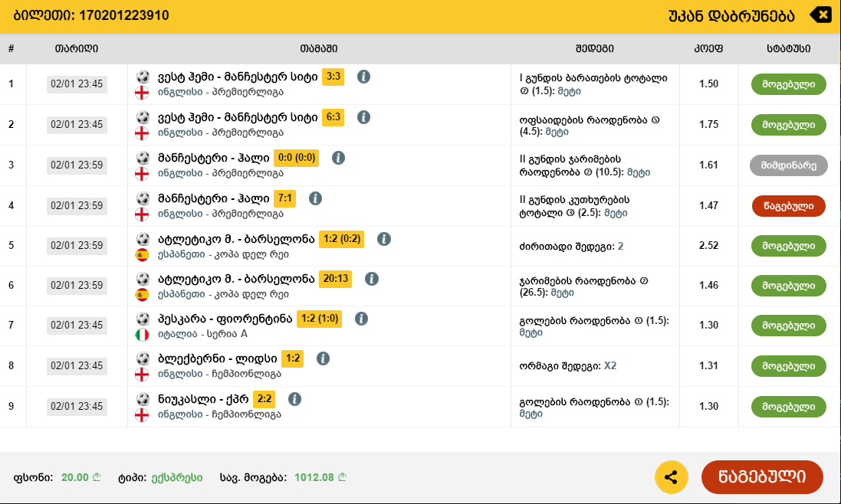Click მიმდინარე status in row 3
Screen dimensions: 841x504
click(788, 165)
